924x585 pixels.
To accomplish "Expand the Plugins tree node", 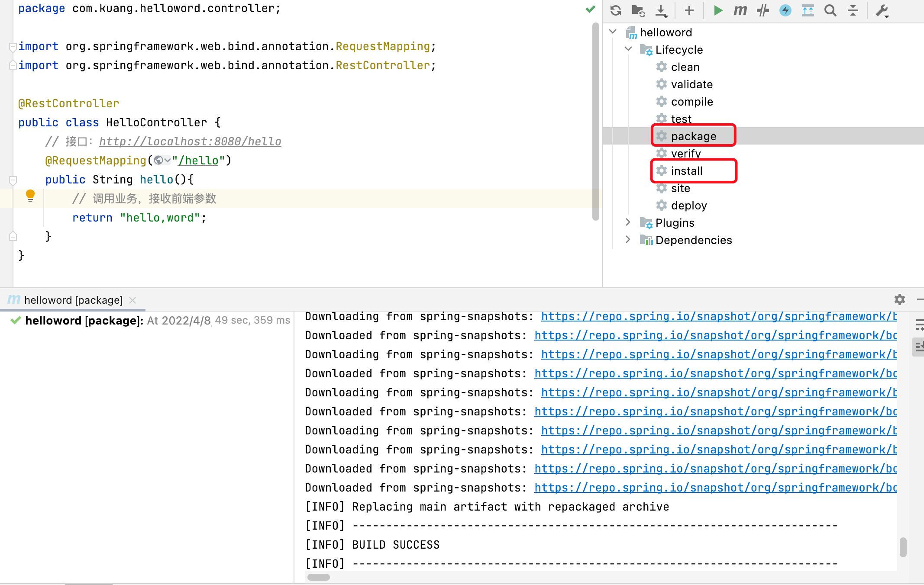I will pyautogui.click(x=628, y=222).
